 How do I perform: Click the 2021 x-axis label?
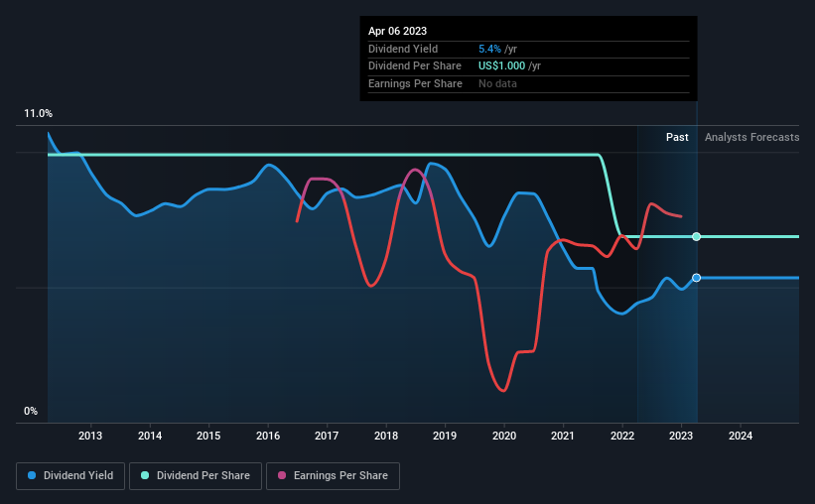click(x=563, y=436)
